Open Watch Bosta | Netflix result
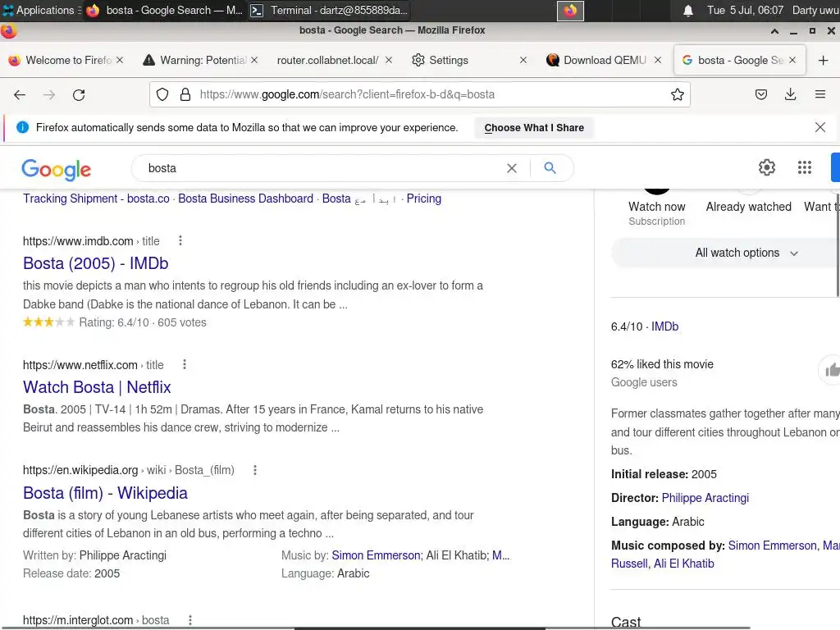 (x=97, y=387)
